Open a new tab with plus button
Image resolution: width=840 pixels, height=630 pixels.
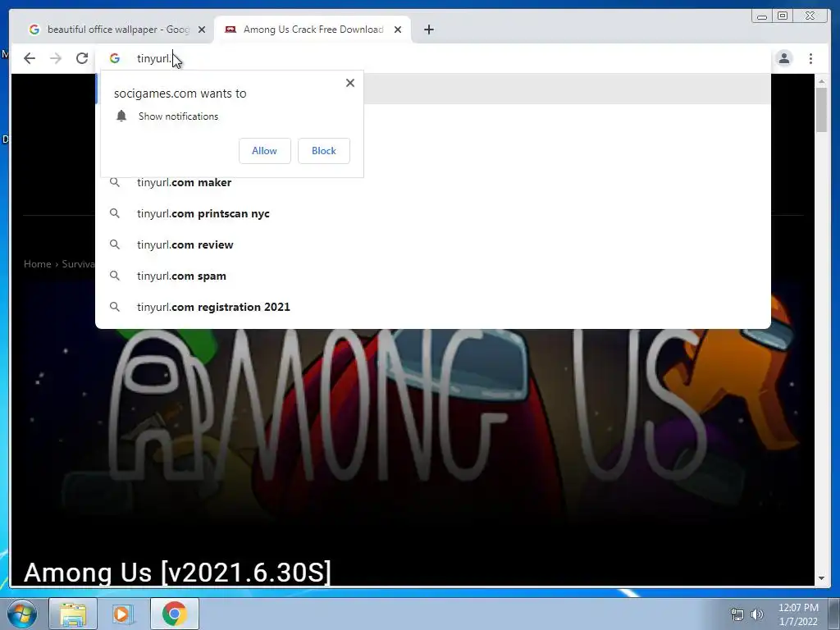428,30
